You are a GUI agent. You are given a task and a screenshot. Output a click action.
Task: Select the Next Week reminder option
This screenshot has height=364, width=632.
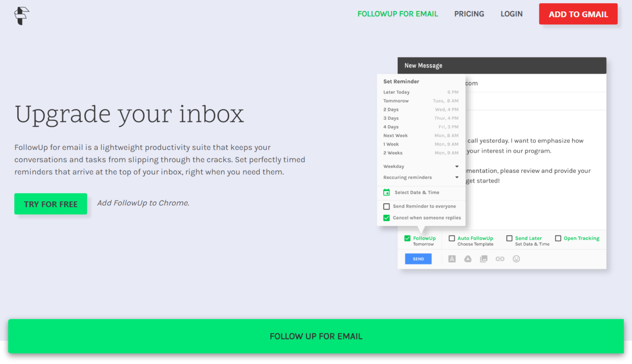[395, 136]
